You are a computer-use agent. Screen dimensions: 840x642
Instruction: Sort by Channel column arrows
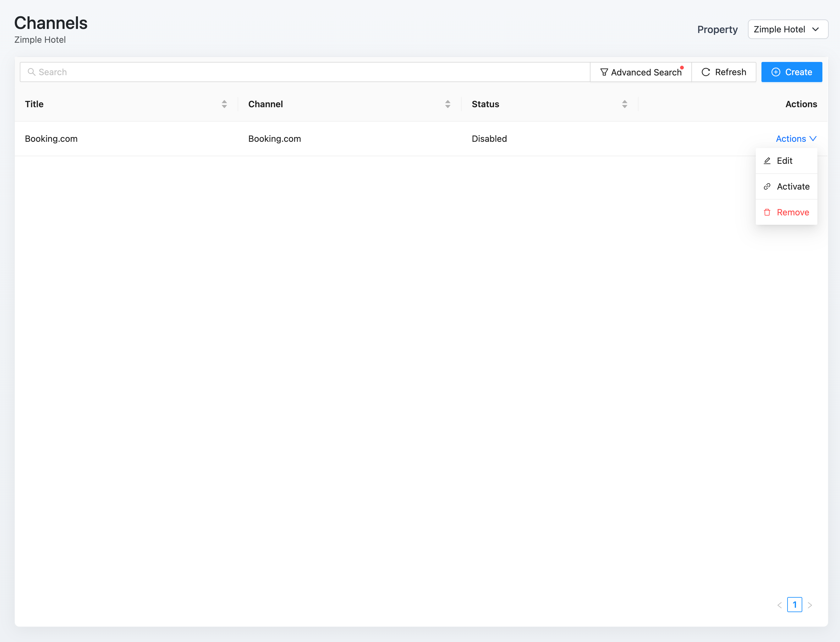coord(447,104)
